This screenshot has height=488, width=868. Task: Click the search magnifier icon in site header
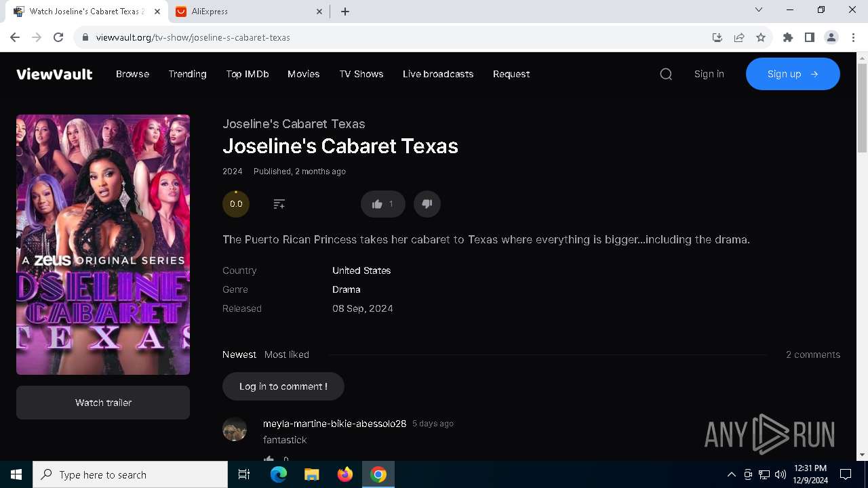click(666, 74)
